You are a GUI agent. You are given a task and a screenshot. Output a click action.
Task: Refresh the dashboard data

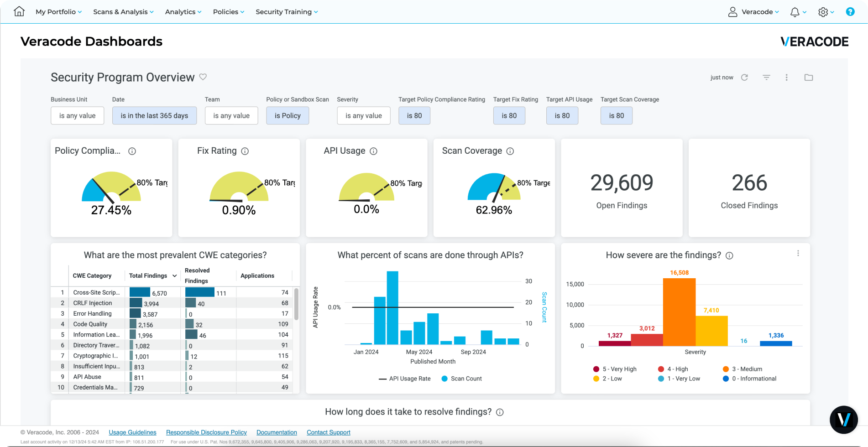click(x=744, y=78)
